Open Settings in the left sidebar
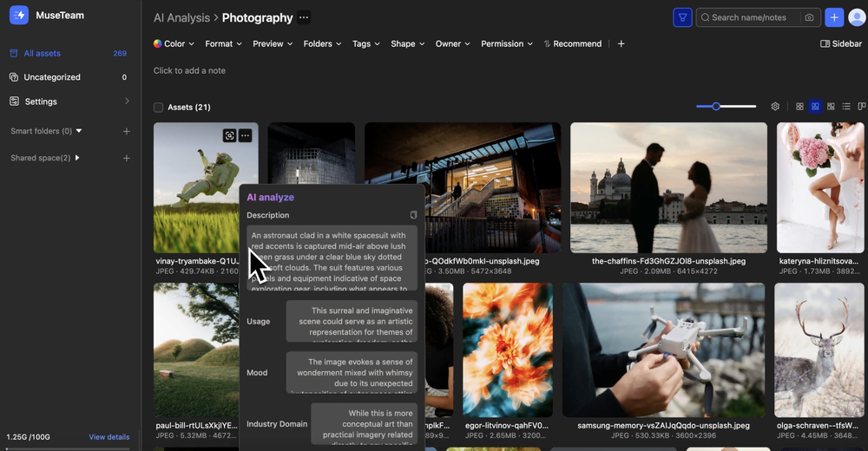Screen dimensions: 868x451 click(x=41, y=101)
